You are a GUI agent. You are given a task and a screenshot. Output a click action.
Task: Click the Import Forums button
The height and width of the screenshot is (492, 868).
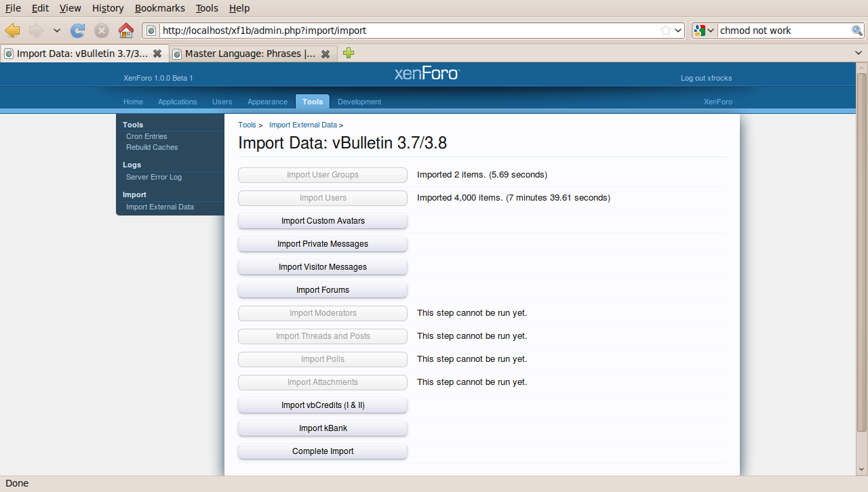(323, 290)
